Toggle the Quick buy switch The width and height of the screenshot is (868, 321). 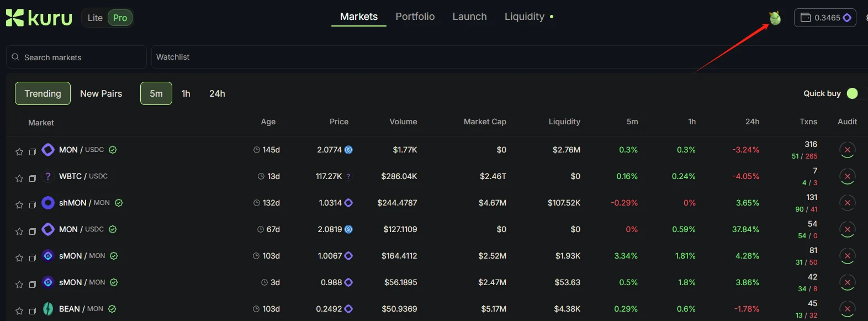(853, 93)
